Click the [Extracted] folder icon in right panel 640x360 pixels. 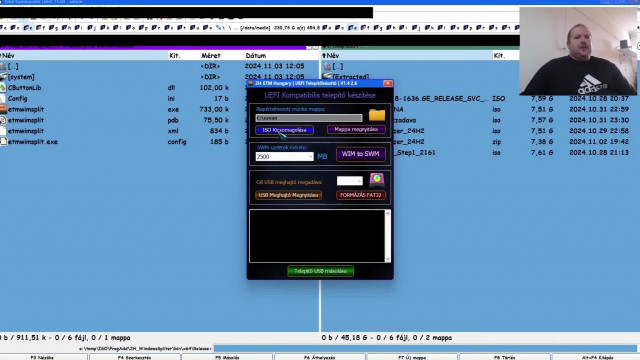(327, 76)
